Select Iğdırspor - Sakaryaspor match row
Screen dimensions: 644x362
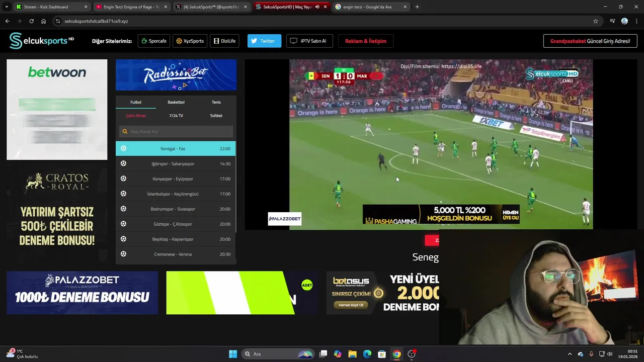[176, 163]
